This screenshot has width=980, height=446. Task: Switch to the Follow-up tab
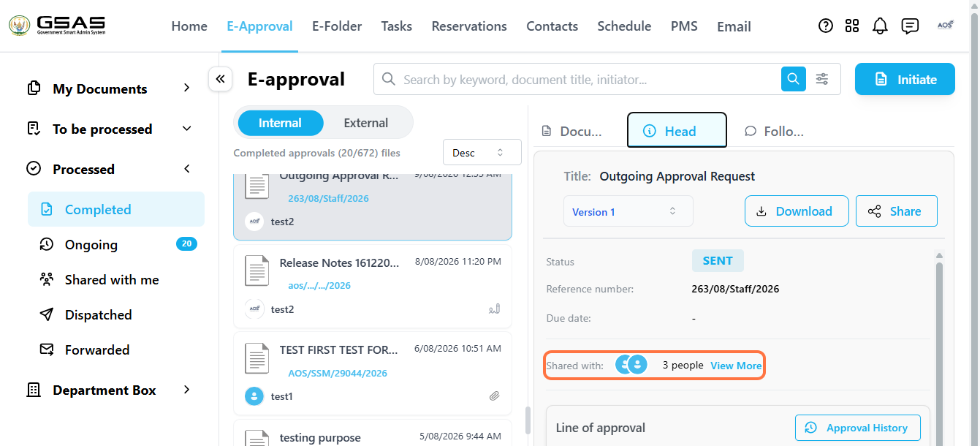click(x=775, y=131)
